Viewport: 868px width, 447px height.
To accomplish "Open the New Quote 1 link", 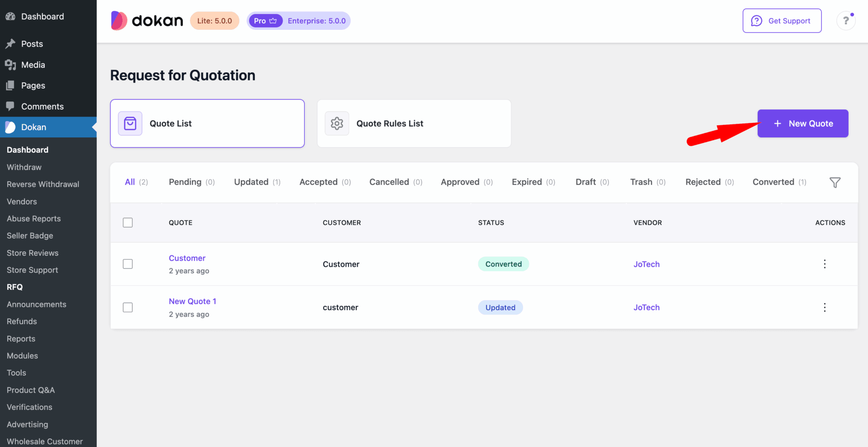I will 193,301.
